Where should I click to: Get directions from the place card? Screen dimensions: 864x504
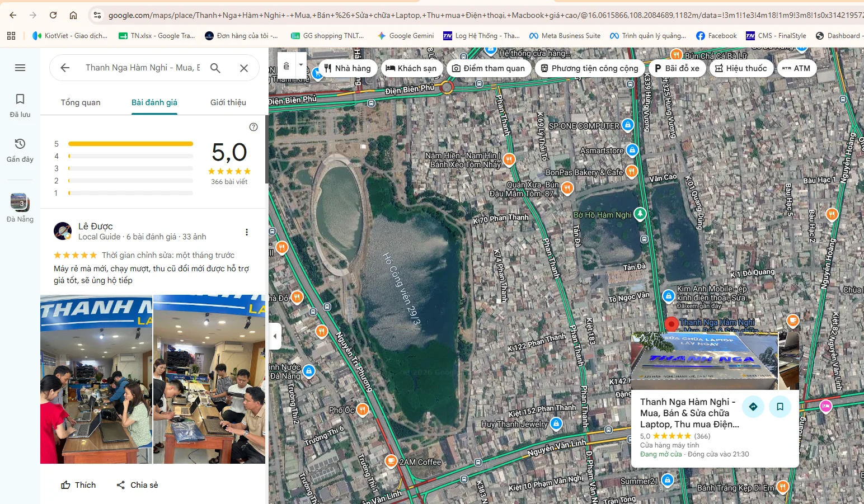753,407
